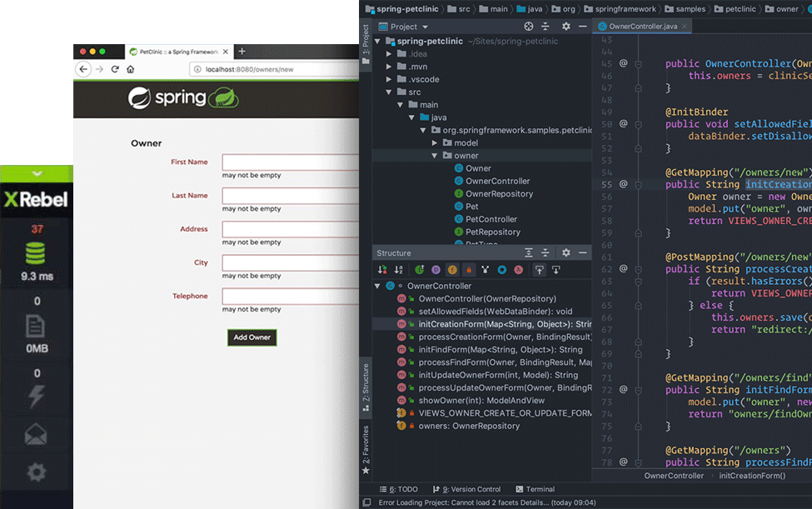Toggle Show Inherited in Structure panel
The width and height of the screenshot is (812, 509).
(420, 270)
